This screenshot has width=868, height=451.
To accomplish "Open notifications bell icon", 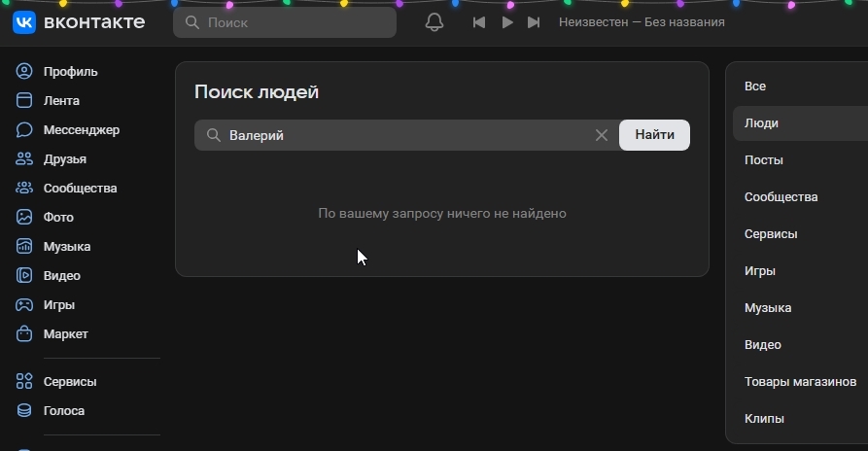I will [x=434, y=22].
